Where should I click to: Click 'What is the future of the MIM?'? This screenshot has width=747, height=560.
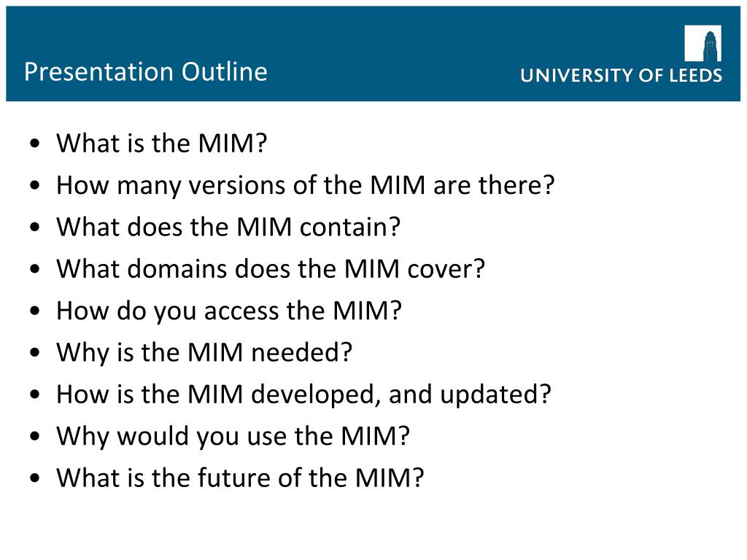click(x=240, y=478)
